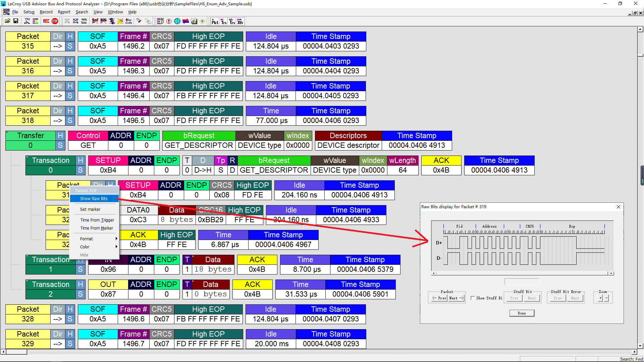
Task: Zoom out on trace with the magnifier minus icon
Action: [75, 21]
